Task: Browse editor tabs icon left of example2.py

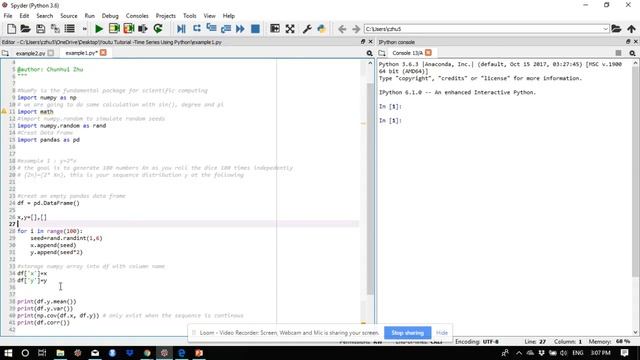Action: [x=5, y=53]
